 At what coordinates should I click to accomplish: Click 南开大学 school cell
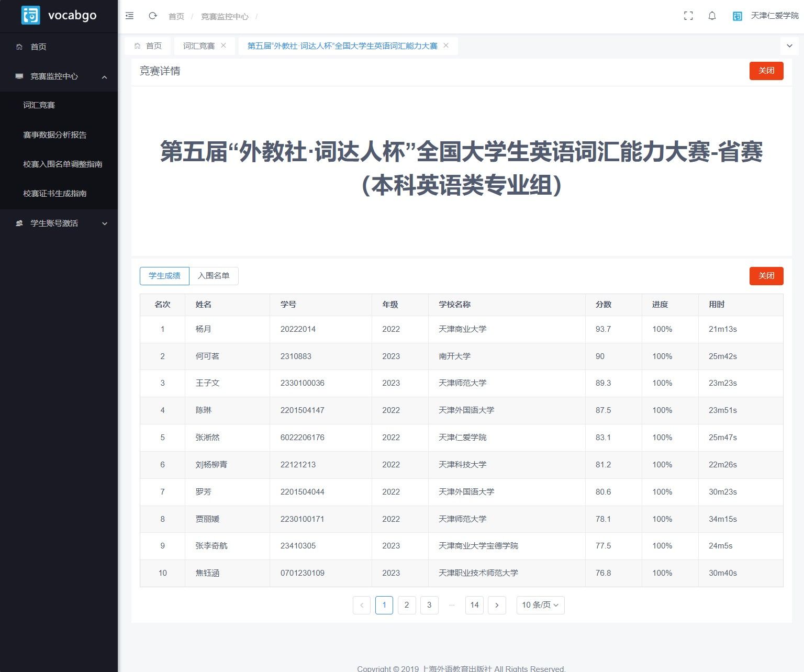pyautogui.click(x=454, y=356)
